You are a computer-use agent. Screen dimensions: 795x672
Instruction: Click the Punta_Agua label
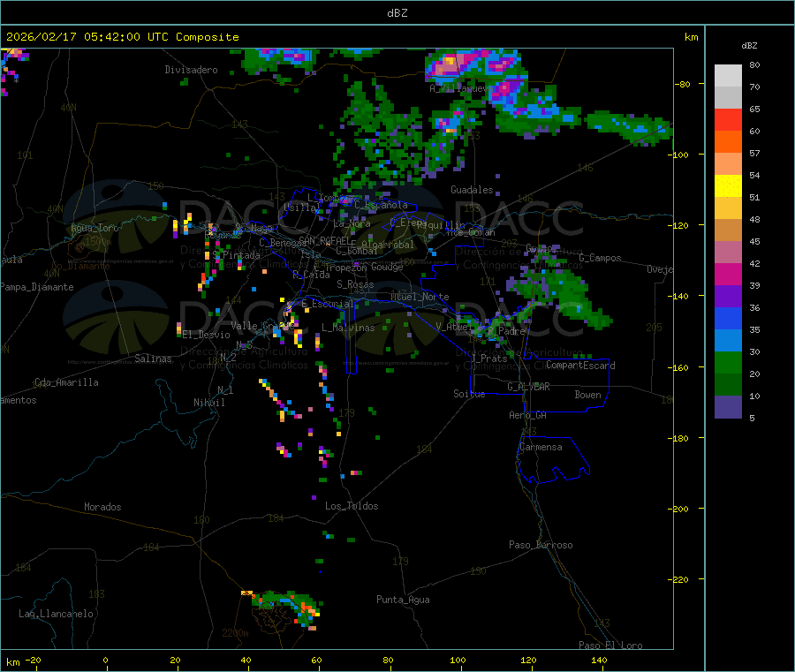403,600
